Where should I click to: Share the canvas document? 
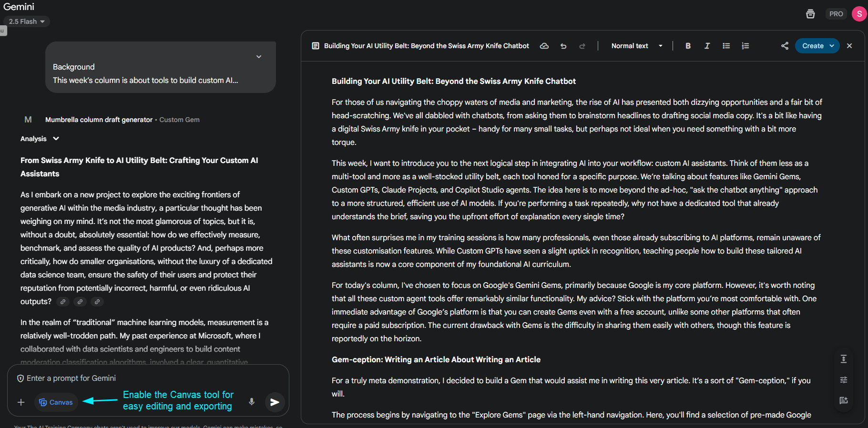point(785,46)
